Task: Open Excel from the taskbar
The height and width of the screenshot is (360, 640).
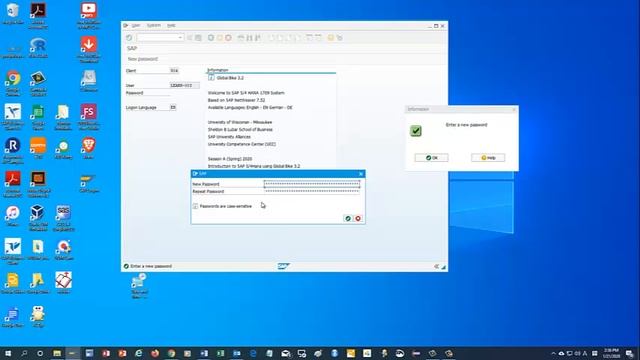Action: tap(220, 353)
